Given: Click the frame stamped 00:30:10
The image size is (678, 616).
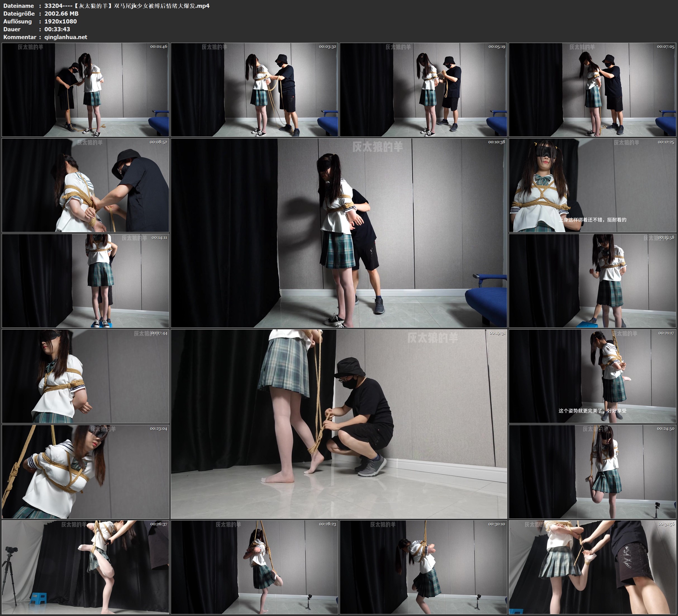Looking at the screenshot, I should click(423, 567).
